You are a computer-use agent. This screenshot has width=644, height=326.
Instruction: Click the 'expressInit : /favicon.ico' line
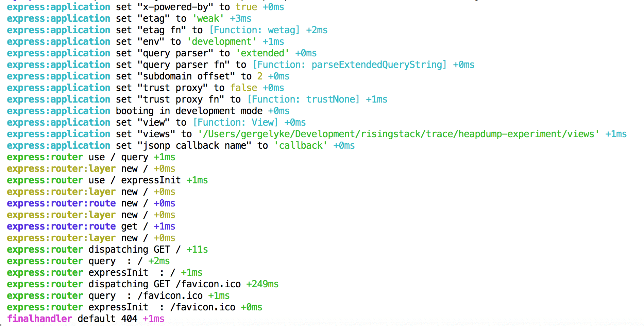(x=135, y=307)
